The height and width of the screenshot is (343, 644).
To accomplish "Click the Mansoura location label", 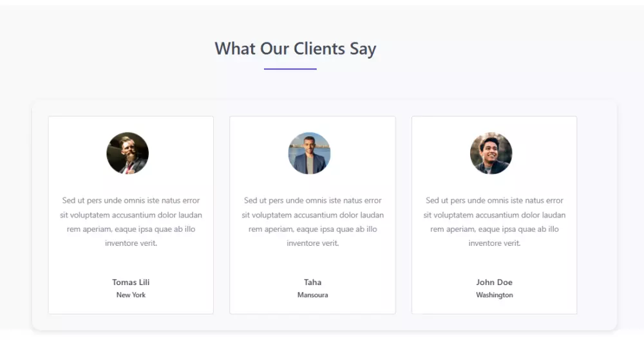I will [x=312, y=295].
